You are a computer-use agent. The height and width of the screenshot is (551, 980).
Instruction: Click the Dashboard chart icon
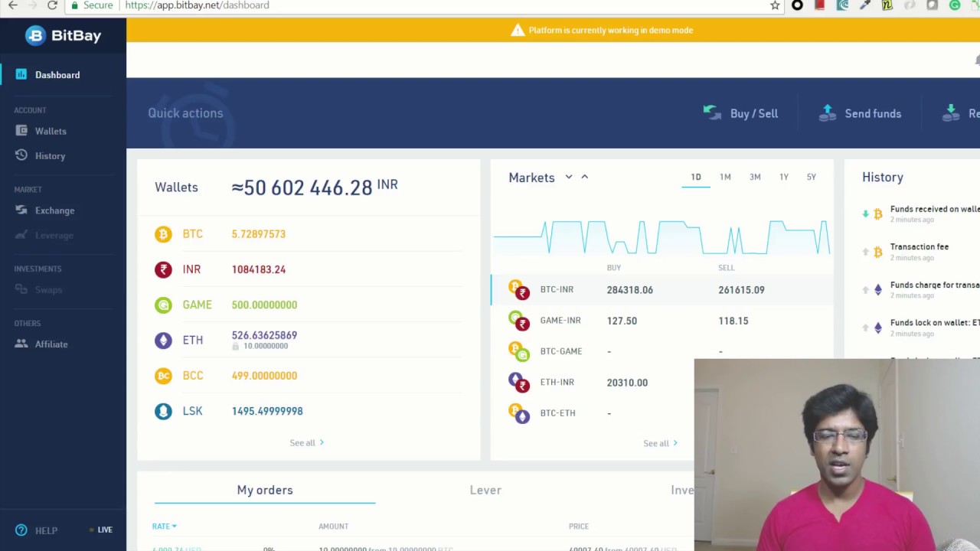coord(21,74)
